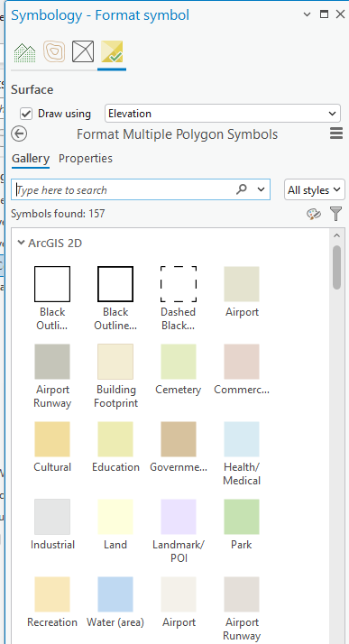The width and height of the screenshot is (349, 644).
Task: Expand the search history dropdown arrow
Action: (x=261, y=189)
